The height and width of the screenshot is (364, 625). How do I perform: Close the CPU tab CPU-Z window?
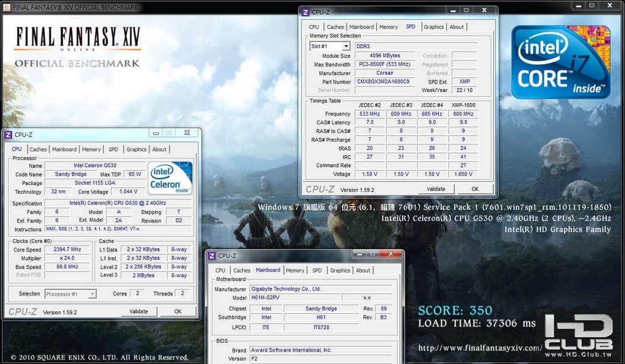187,133
